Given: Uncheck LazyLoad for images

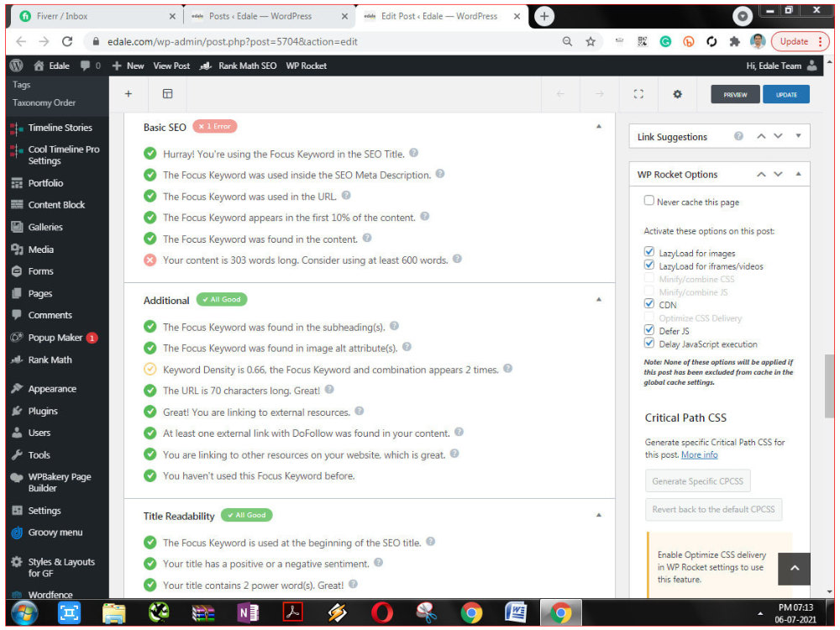Looking at the screenshot, I should click(x=649, y=252).
